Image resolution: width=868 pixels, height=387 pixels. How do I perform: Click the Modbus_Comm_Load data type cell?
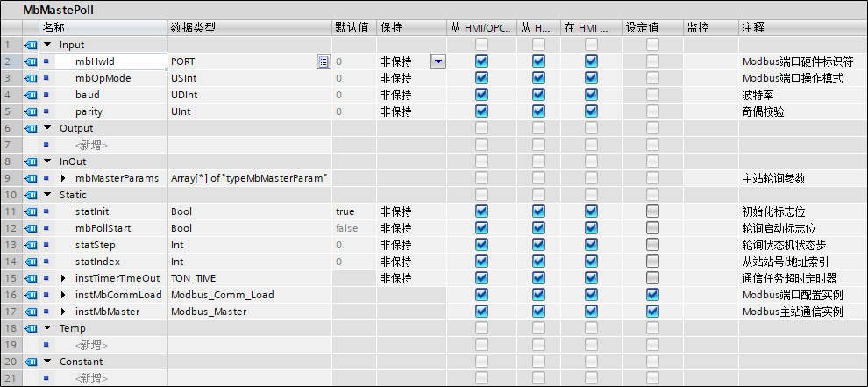[x=250, y=294]
